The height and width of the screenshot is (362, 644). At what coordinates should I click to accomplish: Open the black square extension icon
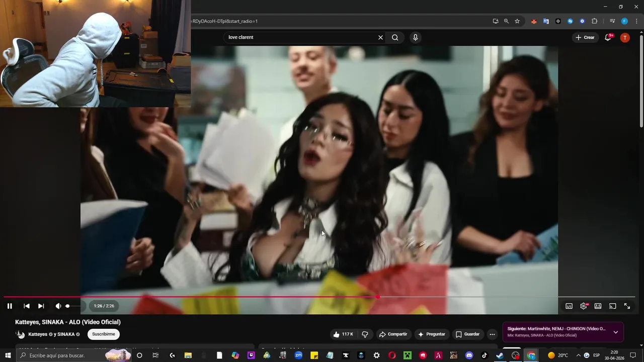tap(558, 21)
